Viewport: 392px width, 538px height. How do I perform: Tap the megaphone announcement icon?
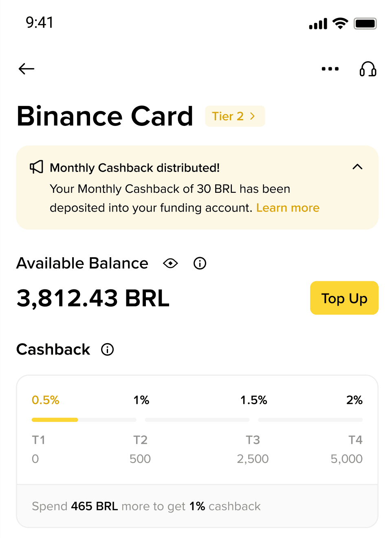(x=36, y=167)
